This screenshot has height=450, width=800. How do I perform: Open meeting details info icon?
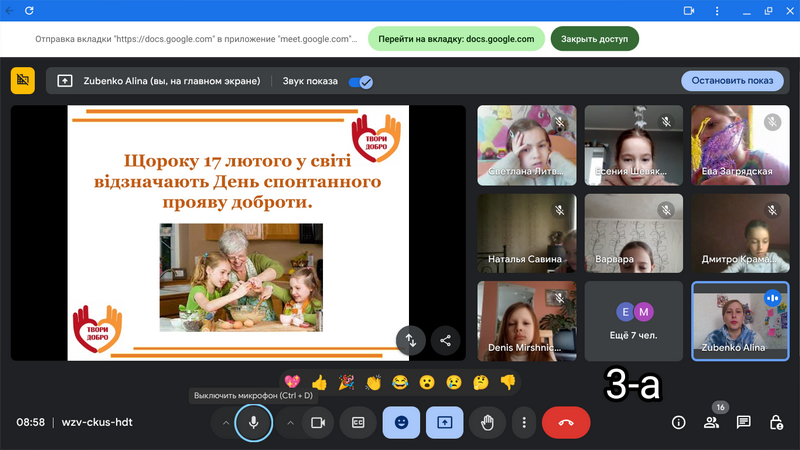click(x=678, y=422)
